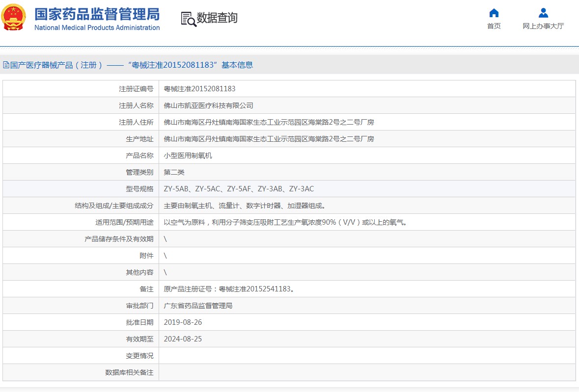Image resolution: width=579 pixels, height=392 pixels.
Task: Open the 首页 link
Action: coord(494,26)
